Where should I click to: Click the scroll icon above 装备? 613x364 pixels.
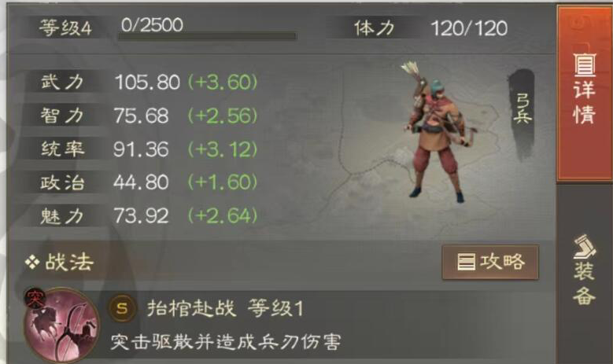click(x=585, y=246)
